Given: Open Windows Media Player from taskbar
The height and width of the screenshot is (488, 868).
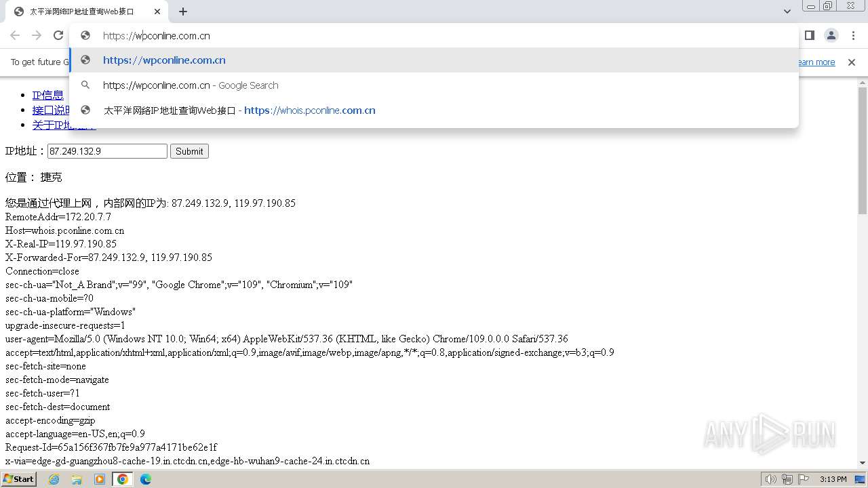Looking at the screenshot, I should point(100,479).
